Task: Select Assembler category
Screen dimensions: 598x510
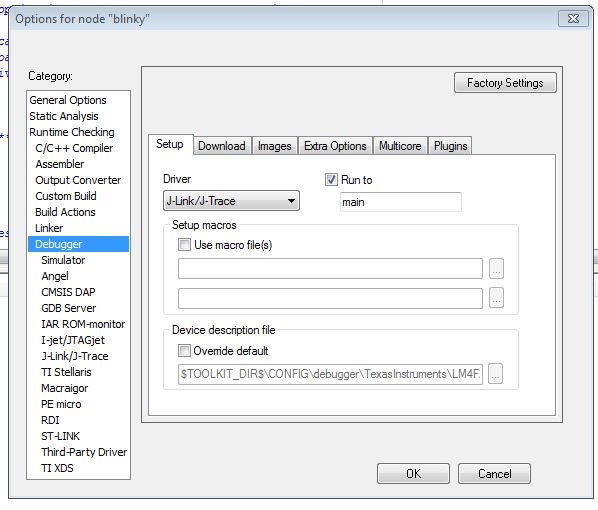Action: [x=78, y=164]
